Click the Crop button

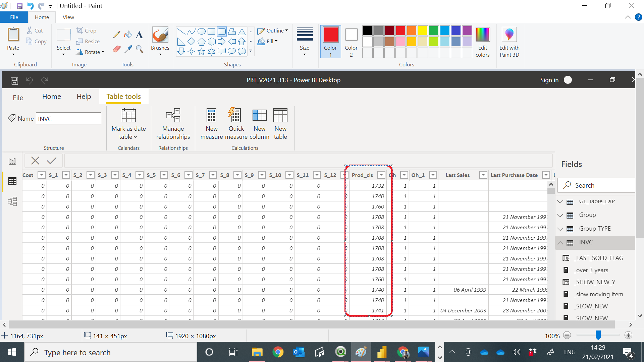[x=87, y=31]
